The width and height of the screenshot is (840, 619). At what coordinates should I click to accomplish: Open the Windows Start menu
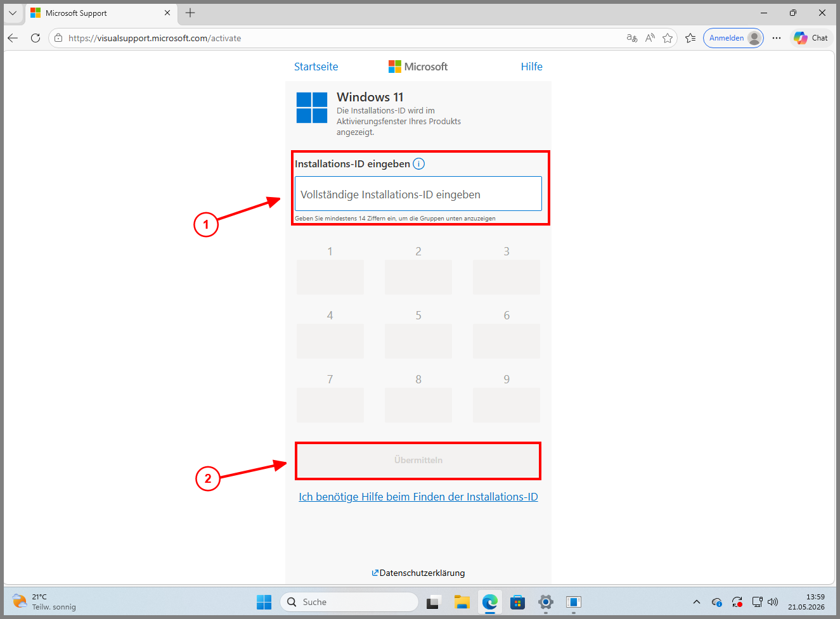pos(264,602)
